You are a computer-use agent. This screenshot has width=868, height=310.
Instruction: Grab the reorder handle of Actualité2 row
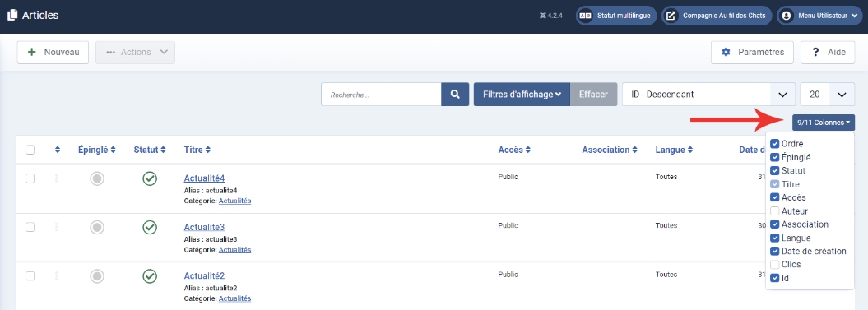pos(57,275)
